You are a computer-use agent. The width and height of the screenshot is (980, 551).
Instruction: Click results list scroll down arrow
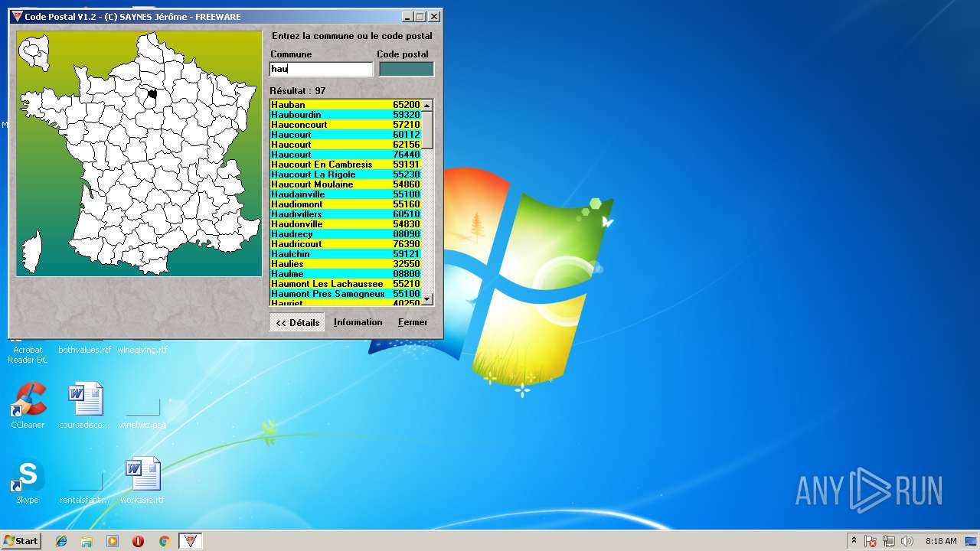[427, 299]
